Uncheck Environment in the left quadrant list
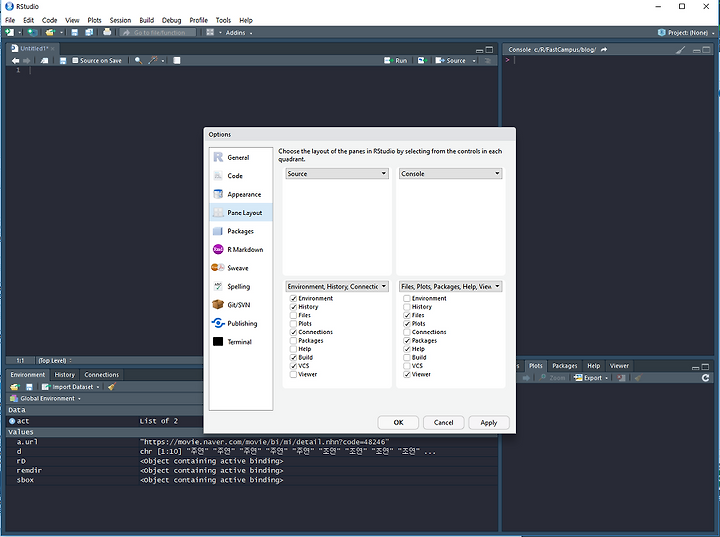 tap(293, 299)
